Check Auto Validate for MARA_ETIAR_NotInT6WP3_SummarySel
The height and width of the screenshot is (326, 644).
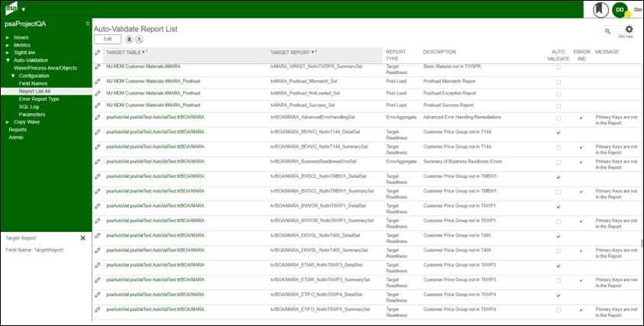[x=558, y=281]
